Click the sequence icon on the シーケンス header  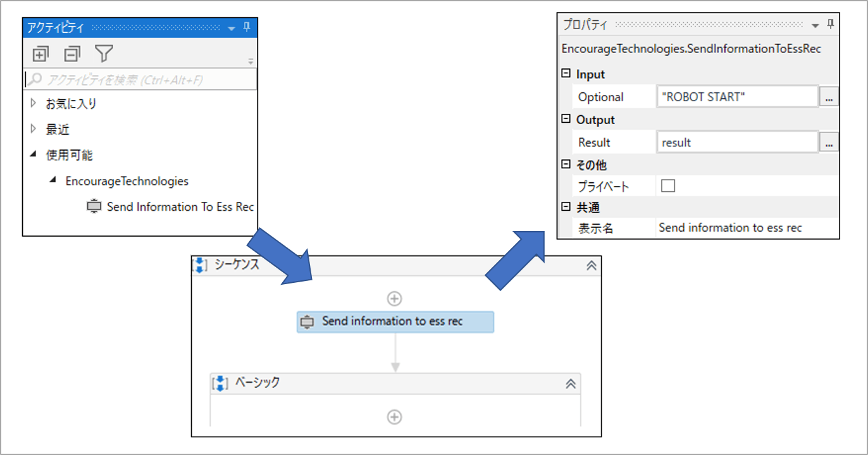coord(200,265)
